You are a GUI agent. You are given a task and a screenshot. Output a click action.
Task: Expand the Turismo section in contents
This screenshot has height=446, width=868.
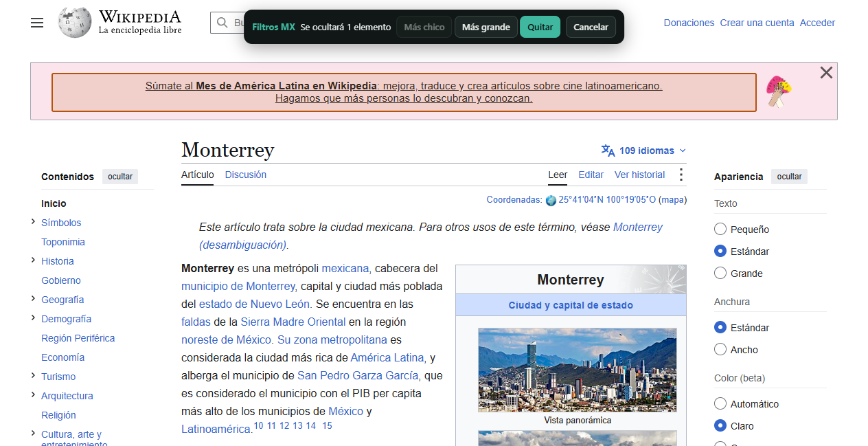point(33,375)
